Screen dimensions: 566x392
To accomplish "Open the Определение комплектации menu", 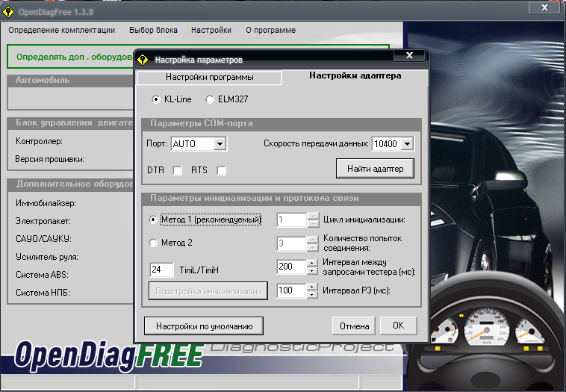I will click(62, 30).
